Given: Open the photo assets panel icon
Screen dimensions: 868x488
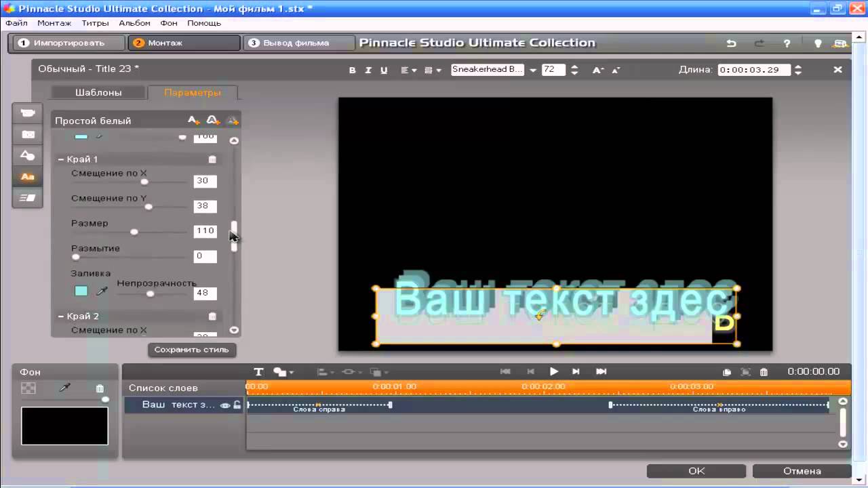Looking at the screenshot, I should pos(28,134).
